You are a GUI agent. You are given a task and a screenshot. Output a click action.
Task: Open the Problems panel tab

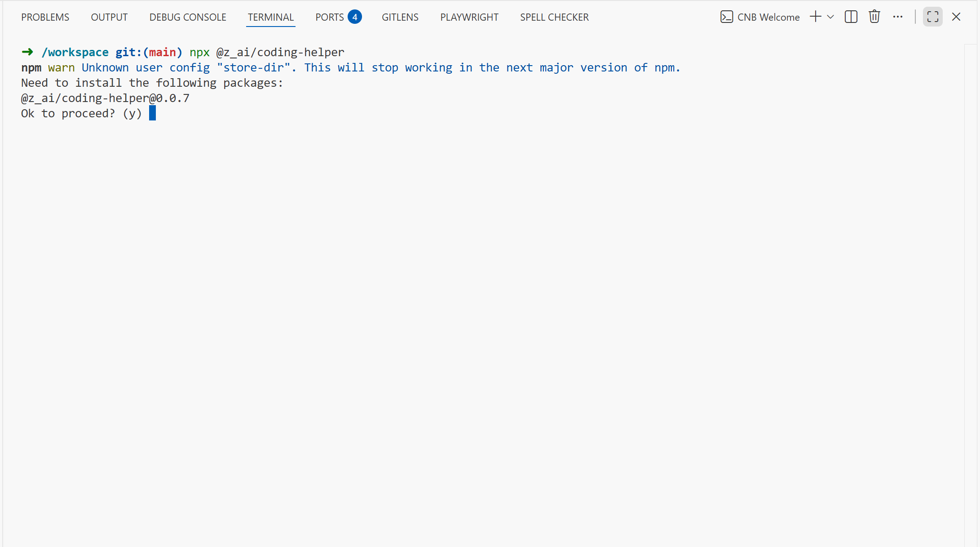point(45,17)
